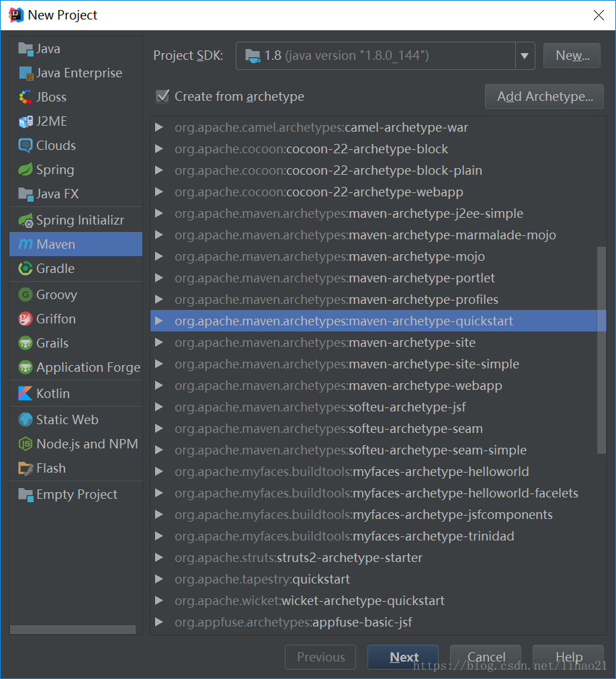Click the SDK folder icon in combo box
Image resolution: width=616 pixels, height=679 pixels.
pyautogui.click(x=253, y=56)
